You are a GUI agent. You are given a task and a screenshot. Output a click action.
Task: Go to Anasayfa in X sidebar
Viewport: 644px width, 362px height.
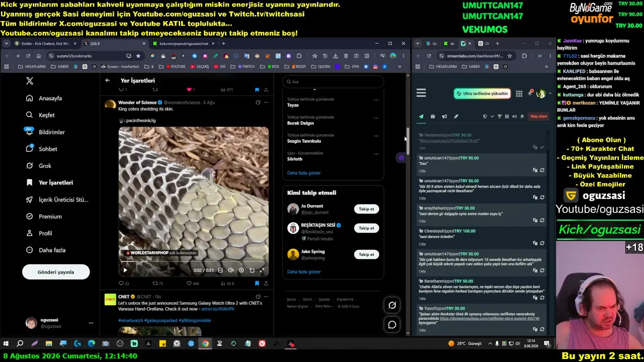point(44,99)
